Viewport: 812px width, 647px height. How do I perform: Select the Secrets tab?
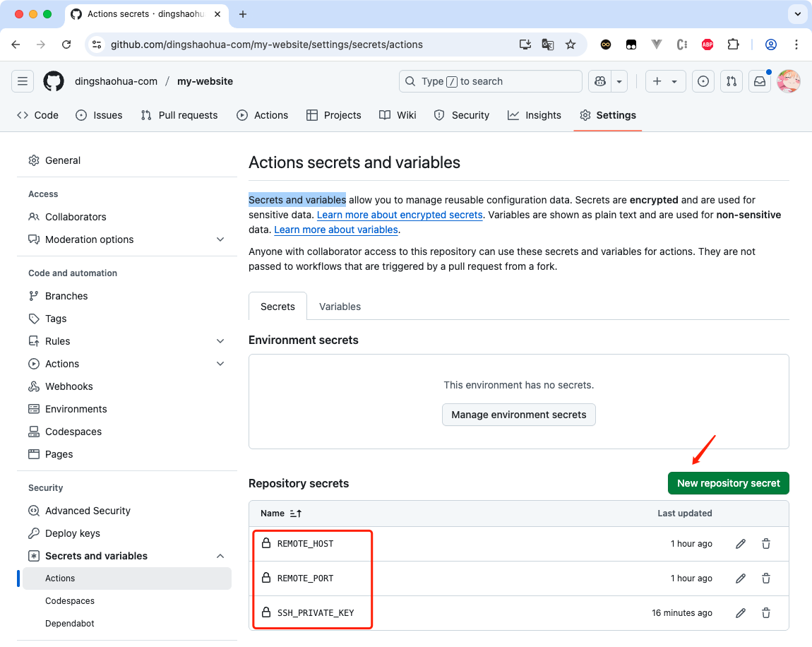277,307
